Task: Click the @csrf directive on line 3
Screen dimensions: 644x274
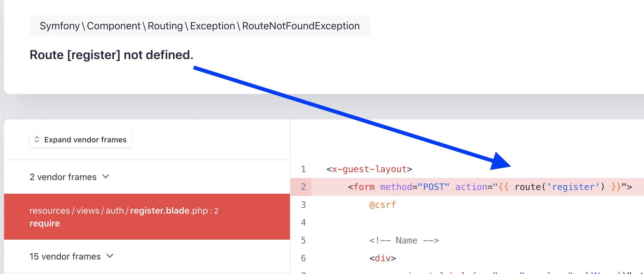Action: point(383,205)
